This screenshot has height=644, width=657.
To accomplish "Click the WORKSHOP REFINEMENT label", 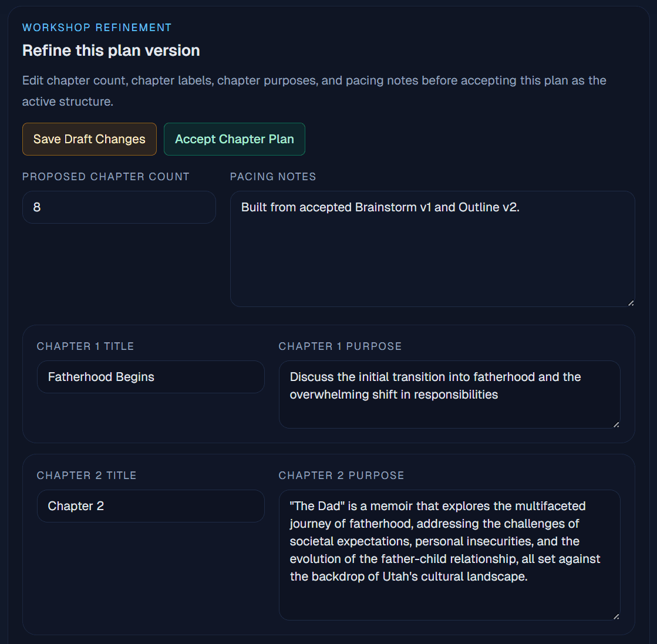I will [96, 27].
